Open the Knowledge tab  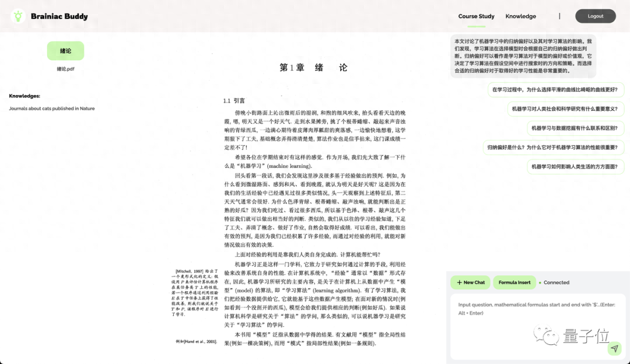tap(520, 16)
